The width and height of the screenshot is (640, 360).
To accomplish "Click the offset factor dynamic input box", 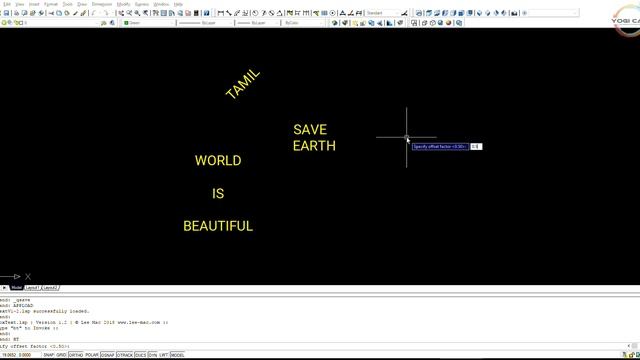I will point(476,147).
